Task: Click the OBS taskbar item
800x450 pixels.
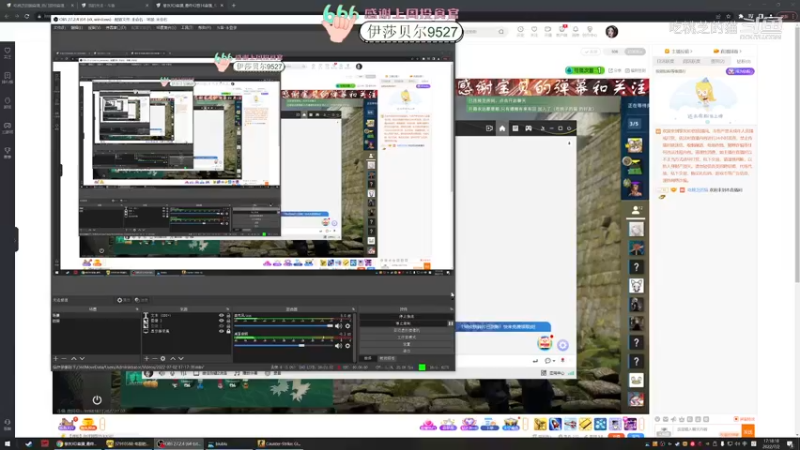Action: [180, 444]
